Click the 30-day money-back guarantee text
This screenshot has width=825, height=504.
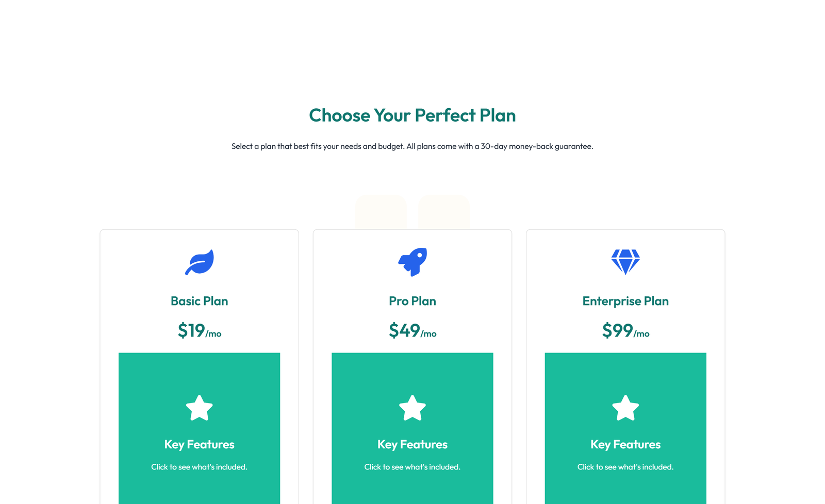[x=412, y=146]
